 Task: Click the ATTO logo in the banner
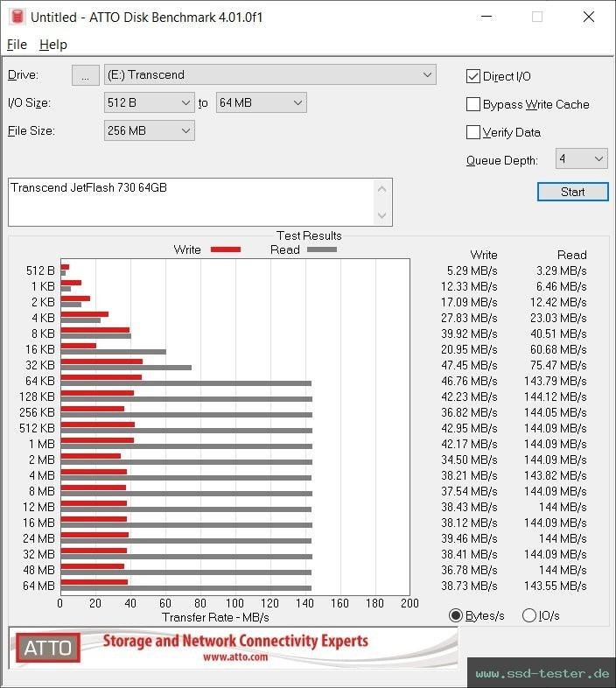tap(48, 648)
